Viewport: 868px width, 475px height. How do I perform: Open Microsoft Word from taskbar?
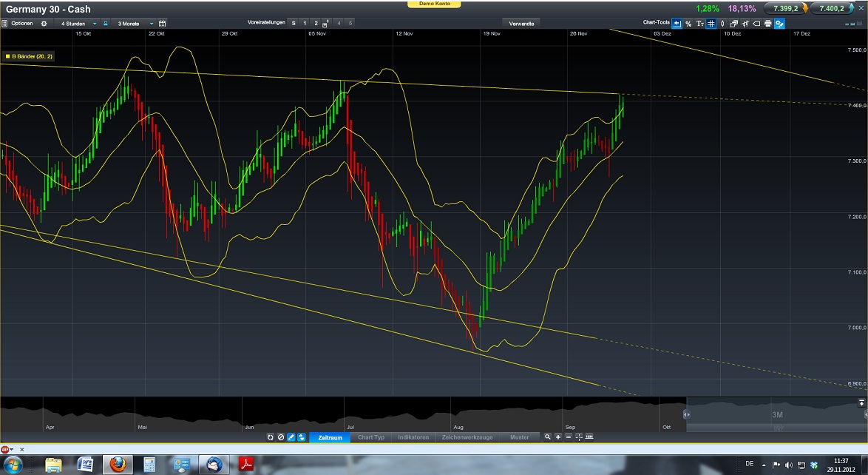85,464
